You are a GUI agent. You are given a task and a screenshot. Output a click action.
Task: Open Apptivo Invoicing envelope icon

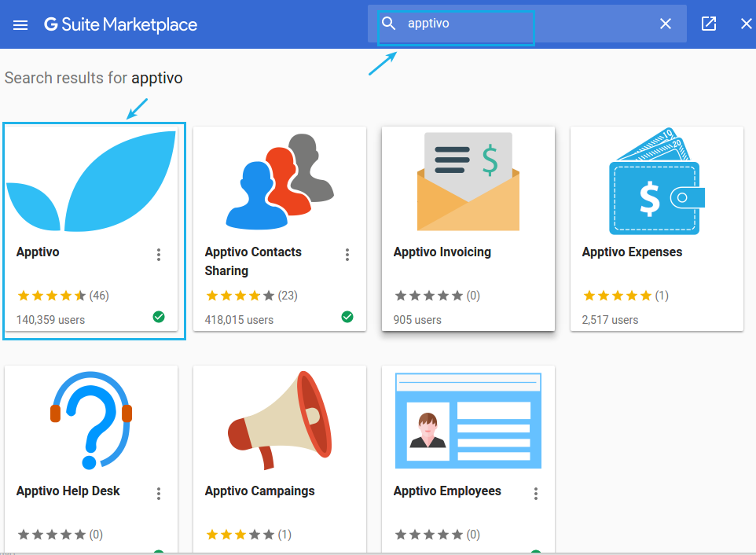pyautogui.click(x=468, y=182)
